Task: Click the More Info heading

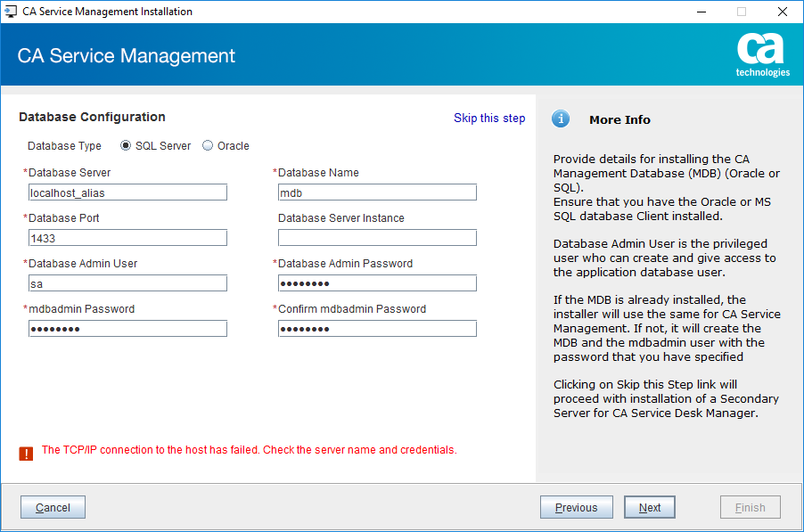Action: point(619,119)
